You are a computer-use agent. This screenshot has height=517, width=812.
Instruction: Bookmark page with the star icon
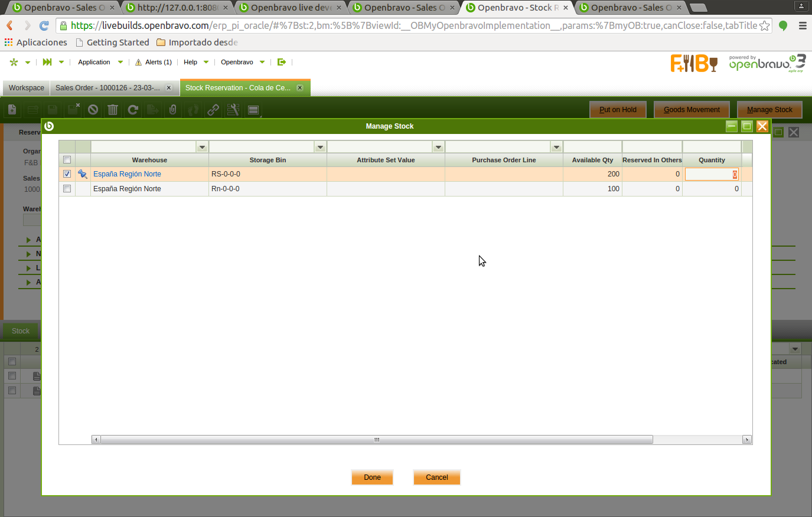(765, 25)
